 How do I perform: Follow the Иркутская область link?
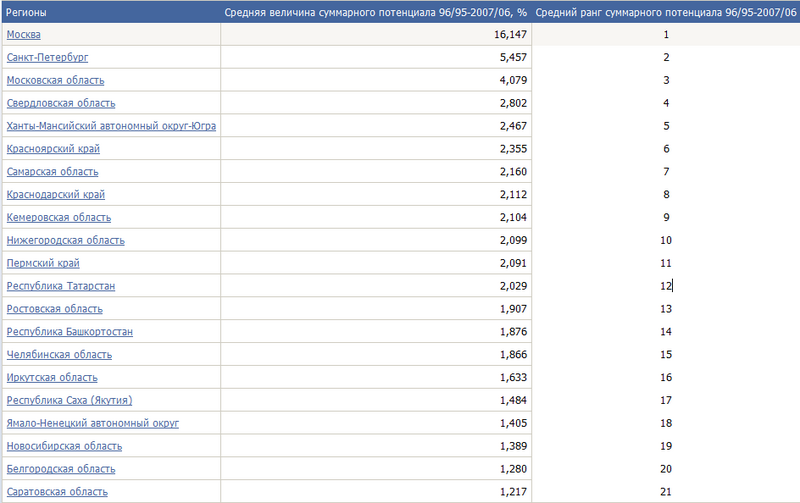pyautogui.click(x=52, y=378)
